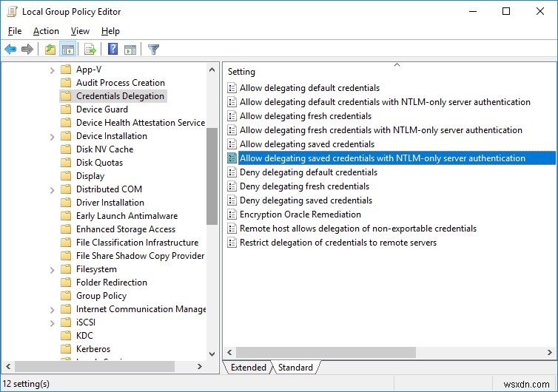Click the Forward arrow toolbar icon
Screen dimensions: 558x392
[27, 49]
